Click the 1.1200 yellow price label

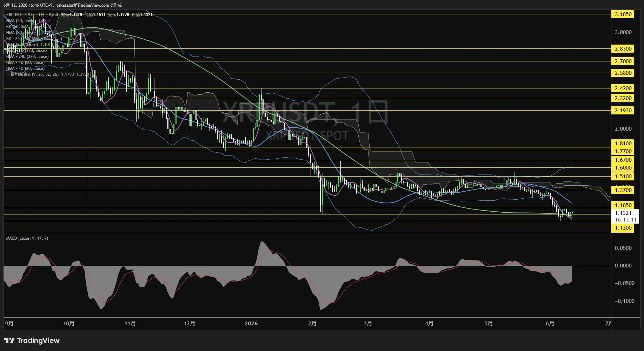click(623, 228)
